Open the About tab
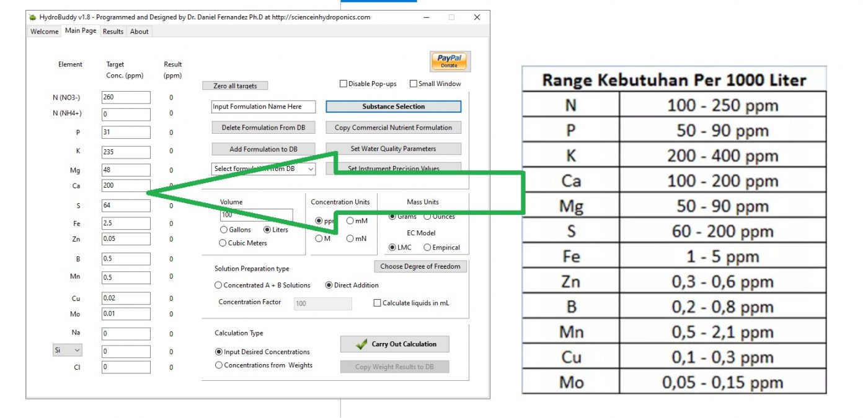Viewport: 868px width, 418px height. (139, 32)
